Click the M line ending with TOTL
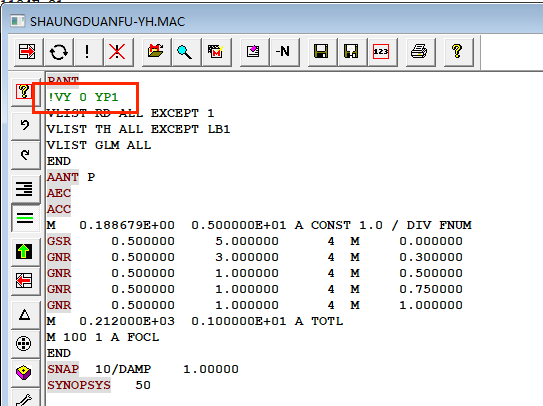Screen dimensions: 543x406 click(195, 321)
